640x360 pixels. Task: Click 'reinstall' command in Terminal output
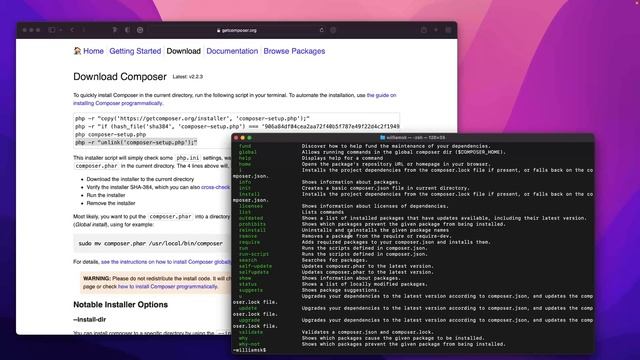point(252,230)
